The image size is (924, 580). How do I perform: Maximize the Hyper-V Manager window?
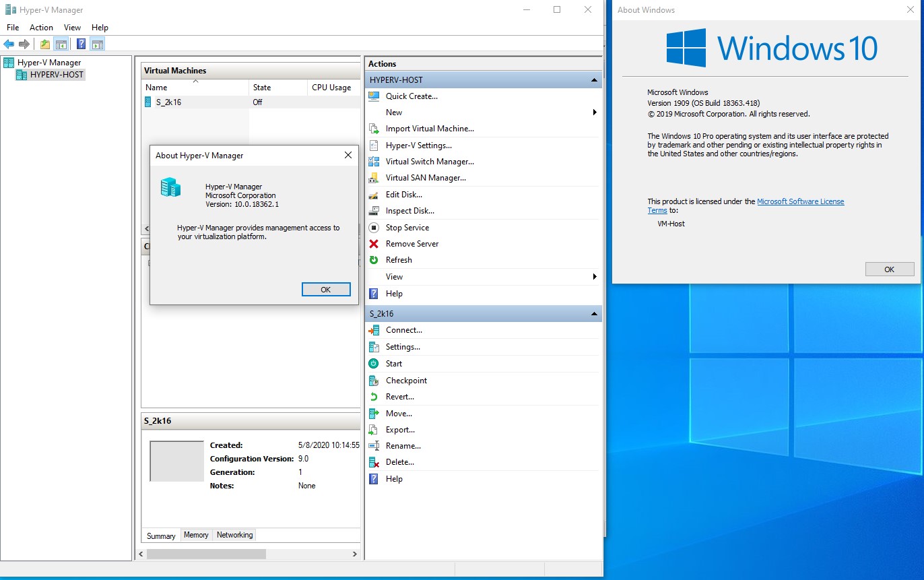click(557, 9)
